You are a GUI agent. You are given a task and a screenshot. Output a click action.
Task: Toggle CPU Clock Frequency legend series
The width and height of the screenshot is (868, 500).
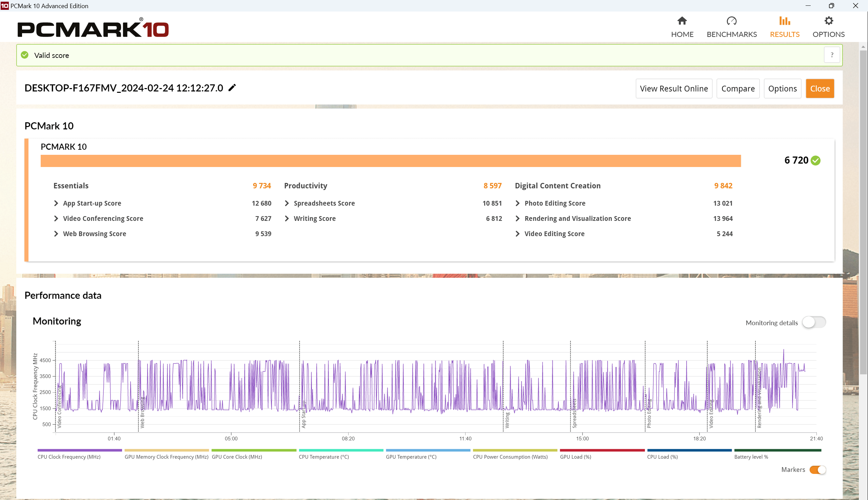pos(69,457)
